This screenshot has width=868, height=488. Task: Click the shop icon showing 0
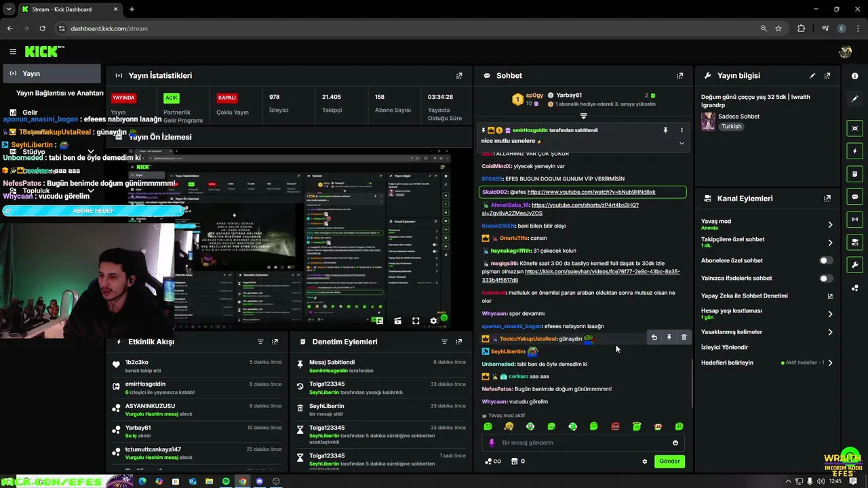click(518, 462)
